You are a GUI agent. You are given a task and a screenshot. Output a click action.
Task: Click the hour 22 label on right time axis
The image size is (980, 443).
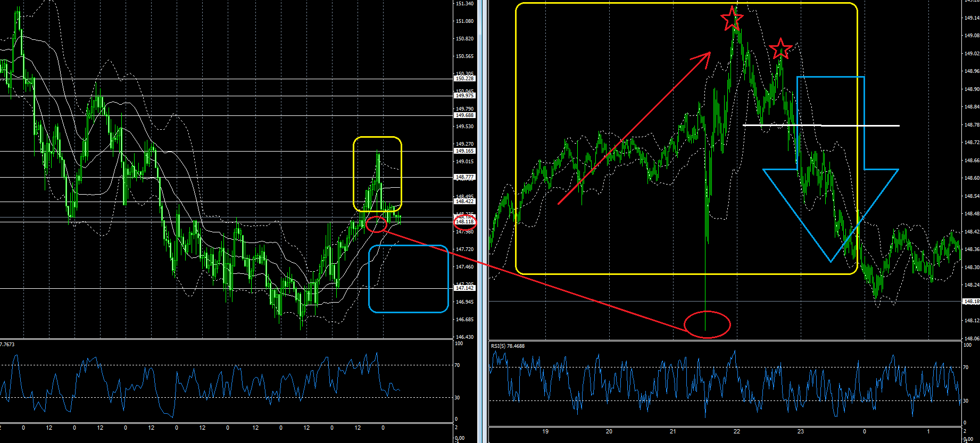(737, 431)
